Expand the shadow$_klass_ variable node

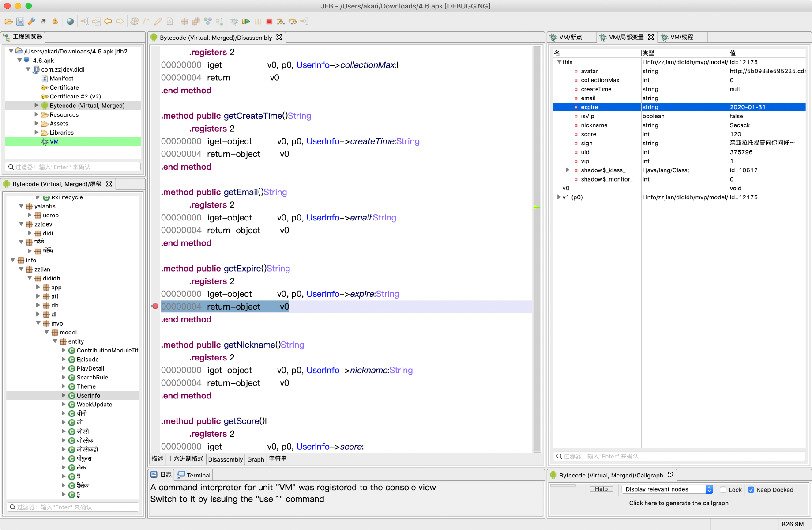coord(568,170)
